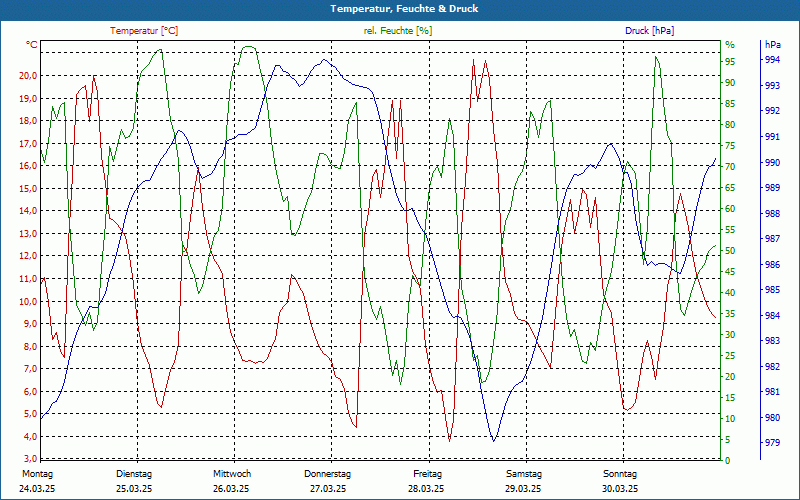Screen dimensions: 800x500
Task: Pick the Donnerstag 27.03.25 date label
Action: point(327,481)
